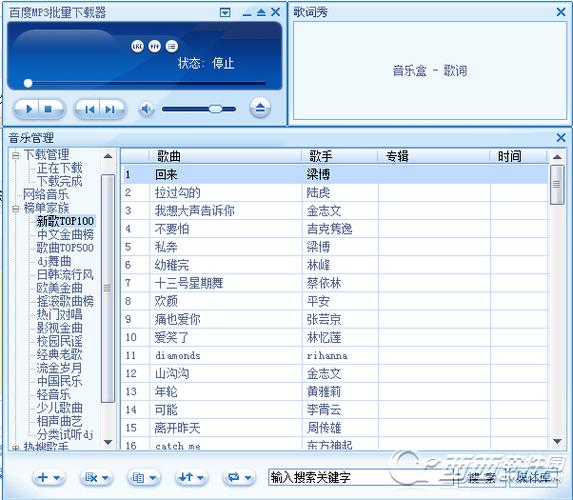This screenshot has height=500, width=573.
Task: Select 影视金曲 category
Action: [x=59, y=327]
